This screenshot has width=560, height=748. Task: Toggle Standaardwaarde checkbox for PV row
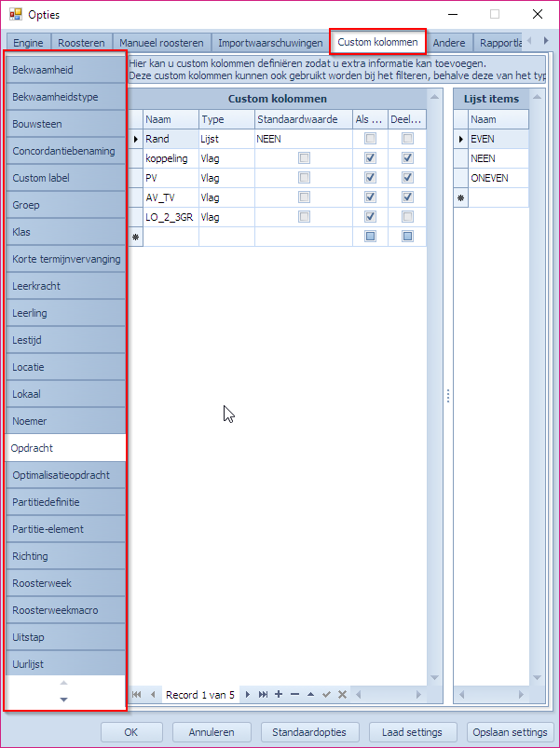[x=304, y=178]
